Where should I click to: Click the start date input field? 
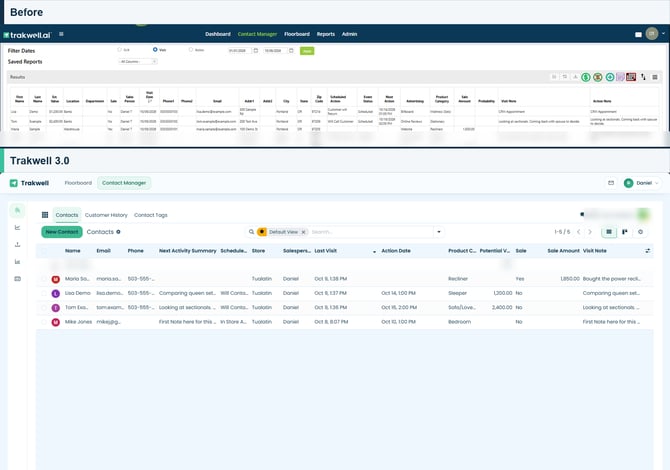point(240,50)
